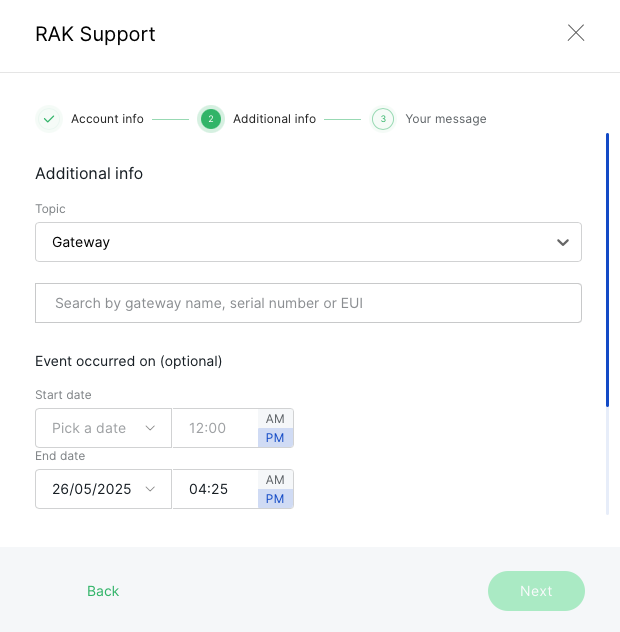Image resolution: width=620 pixels, height=632 pixels.
Task: Select PM for the Start date time
Action: click(x=275, y=438)
